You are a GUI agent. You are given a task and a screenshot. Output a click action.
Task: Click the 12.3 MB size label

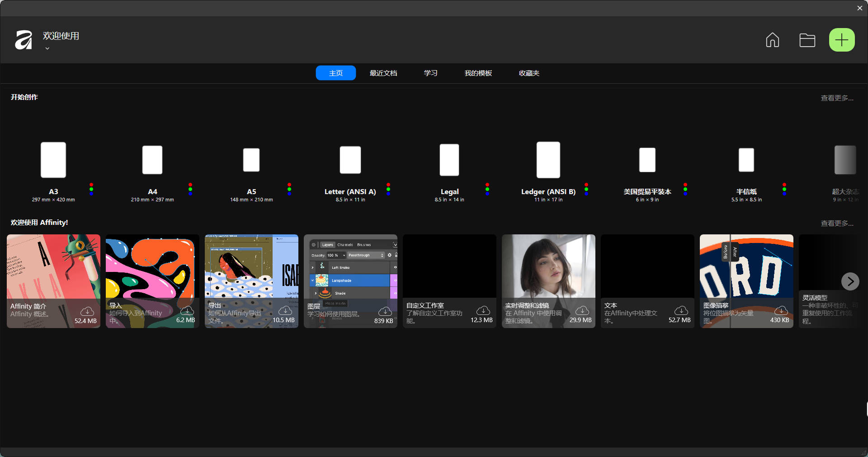coord(481,320)
